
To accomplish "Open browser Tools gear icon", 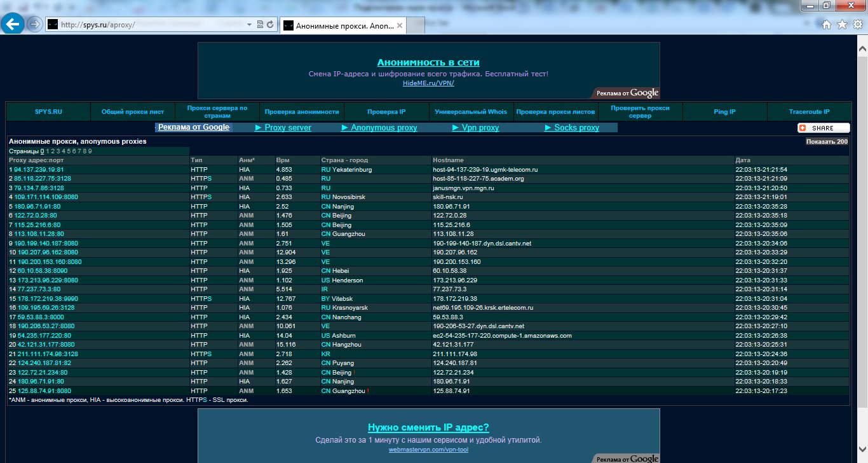I will coord(858,25).
